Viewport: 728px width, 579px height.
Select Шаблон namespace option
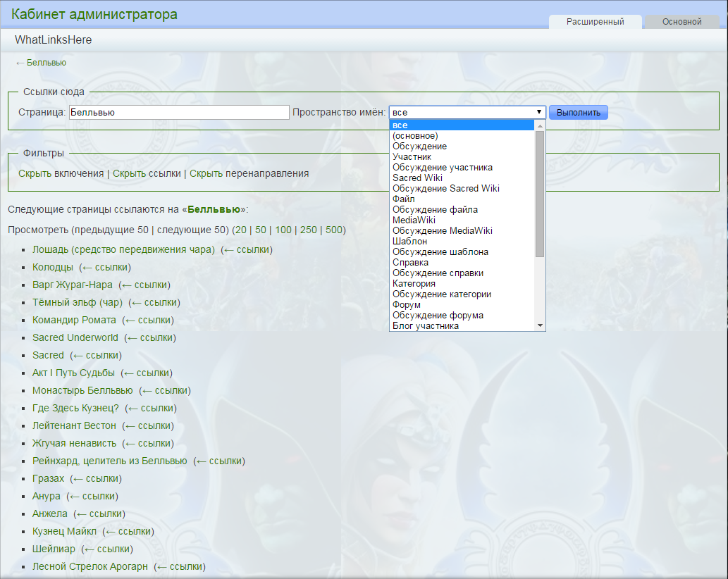coord(462,241)
